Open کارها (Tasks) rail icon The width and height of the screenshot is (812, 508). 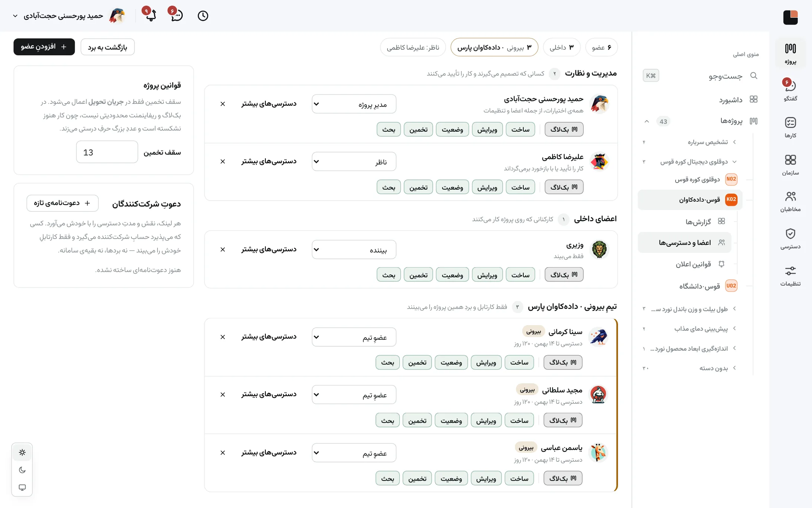pos(790,128)
